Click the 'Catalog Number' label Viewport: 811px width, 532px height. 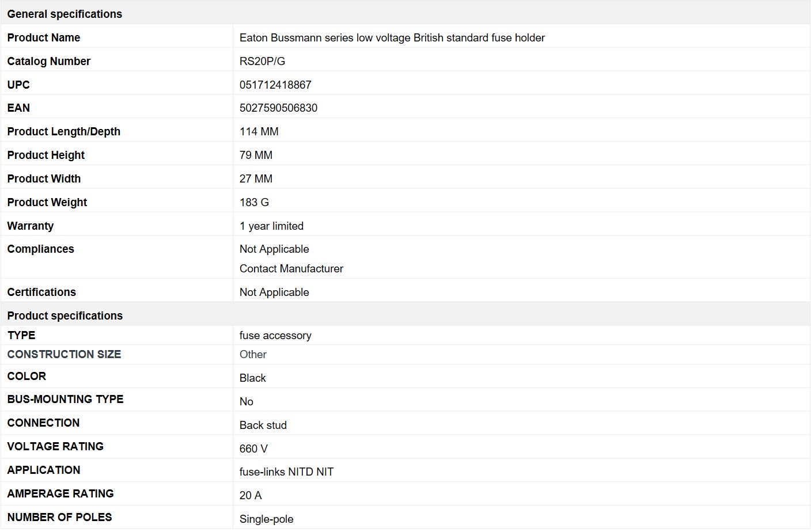coord(49,61)
